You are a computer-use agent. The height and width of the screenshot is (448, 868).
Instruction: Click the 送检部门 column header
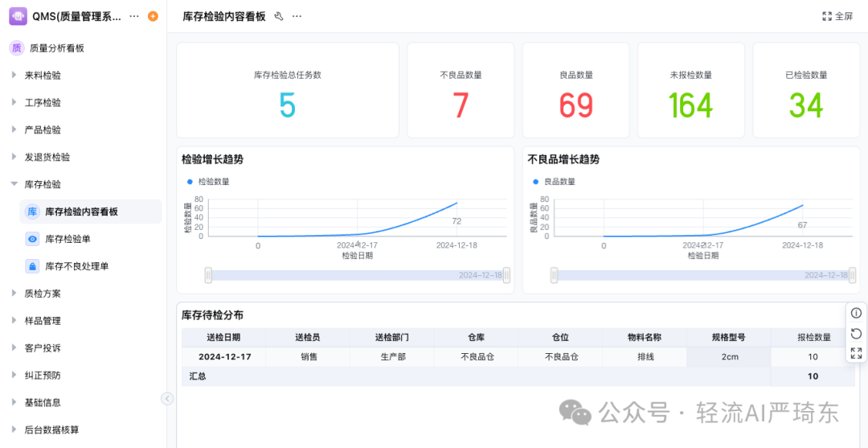(392, 337)
